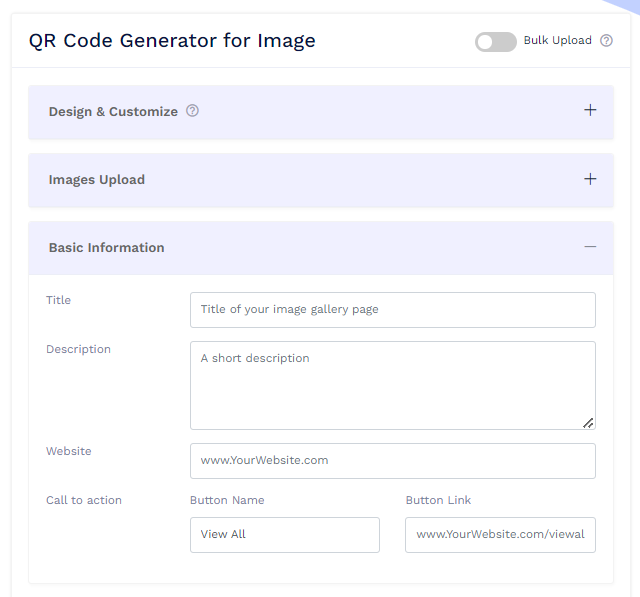Collapse Basic Information using the minus icon

590,247
